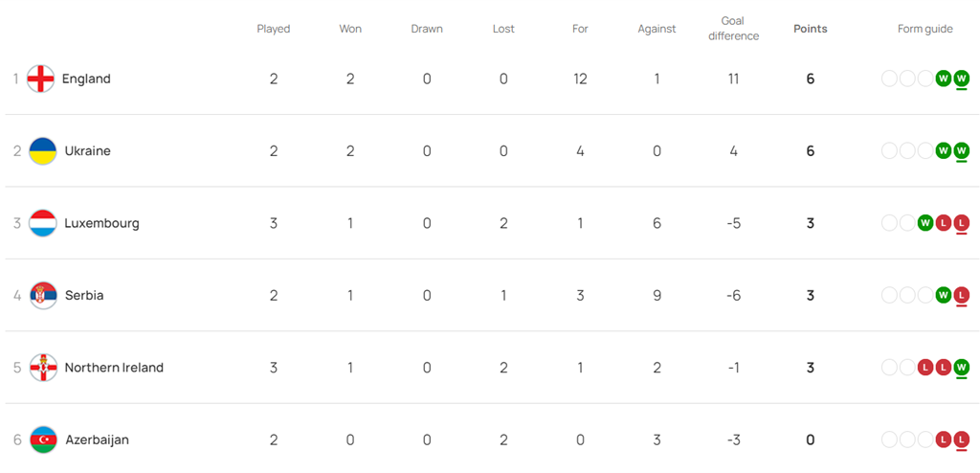Viewport: 980px width, 473px height.
Task: Click Luxembourg's green win form badge
Action: click(925, 223)
